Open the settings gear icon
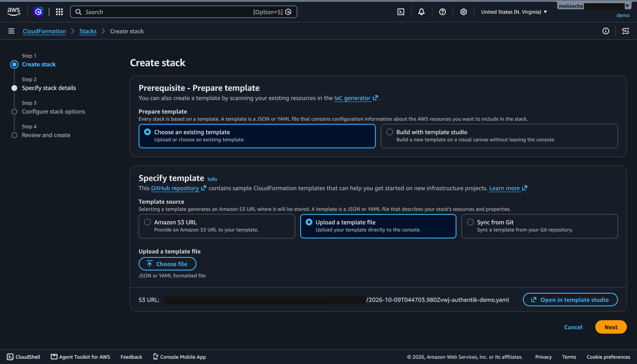The height and width of the screenshot is (364, 637). [x=463, y=12]
